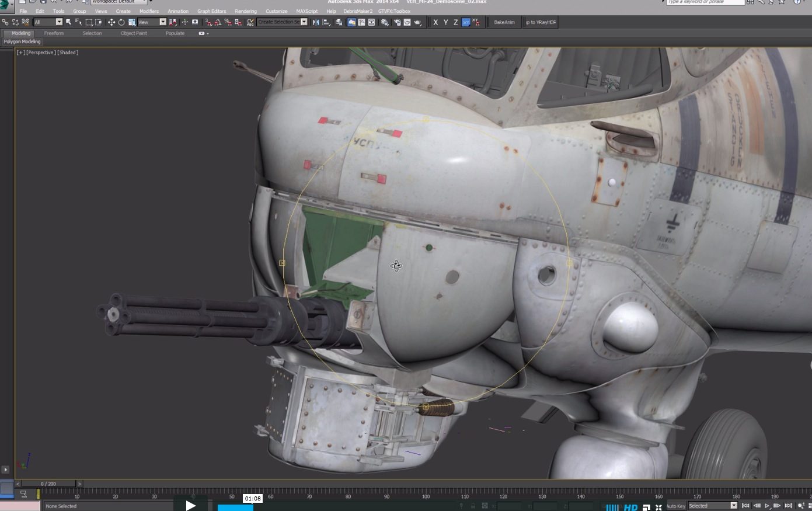Restrict transform to X axis
Screen dimensions: 812x511
[435, 22]
